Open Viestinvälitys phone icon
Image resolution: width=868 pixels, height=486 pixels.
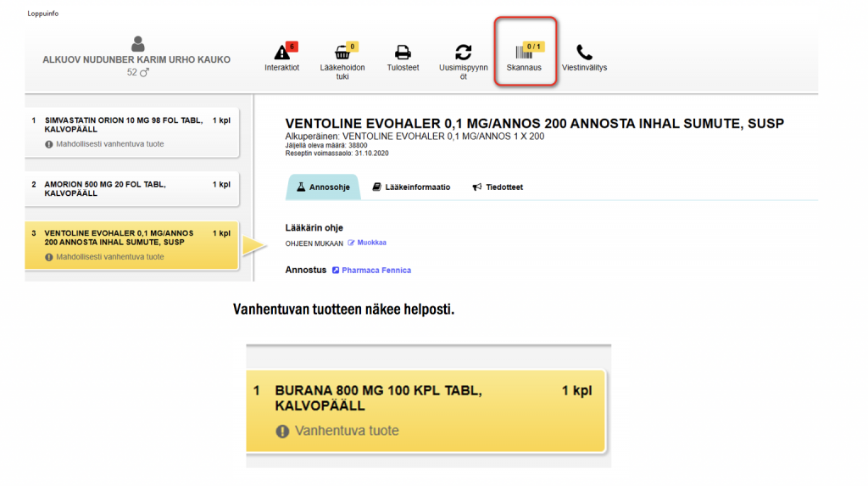pyautogui.click(x=584, y=53)
